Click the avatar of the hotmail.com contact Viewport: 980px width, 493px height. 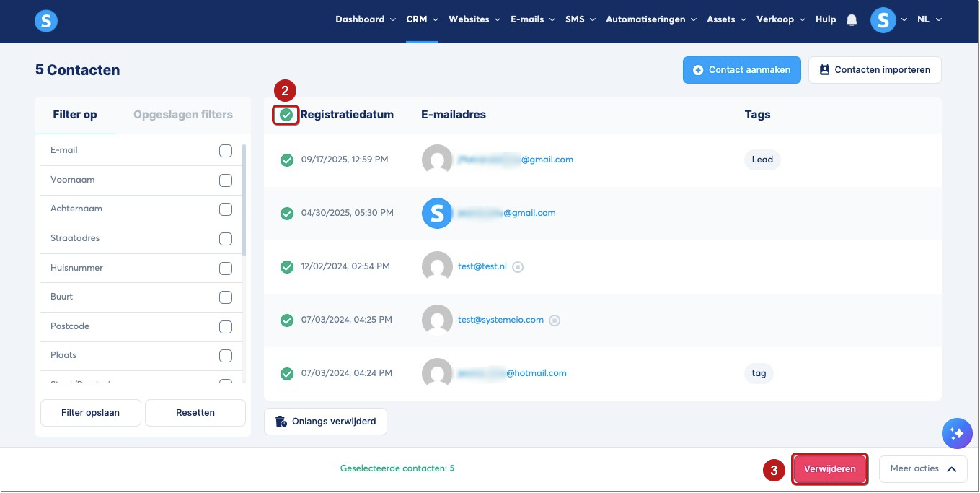click(x=437, y=374)
